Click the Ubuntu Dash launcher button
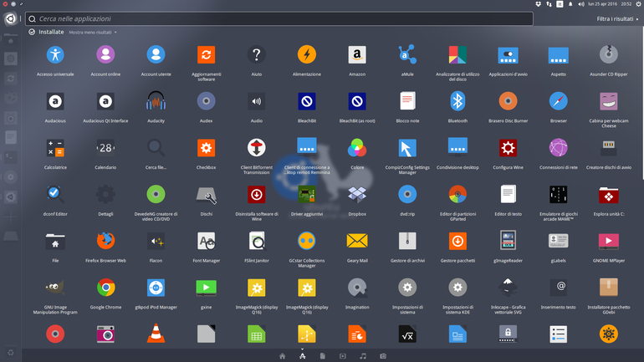The width and height of the screenshot is (644, 362). tap(11, 19)
